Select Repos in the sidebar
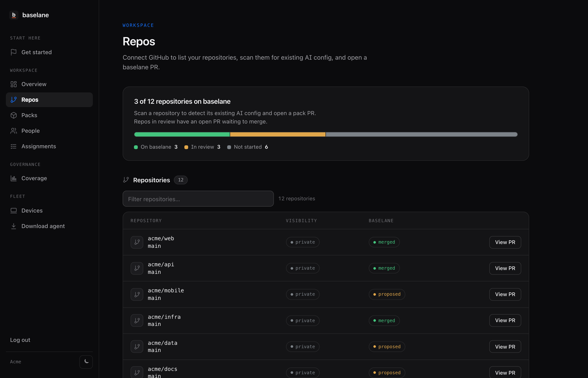The width and height of the screenshot is (588, 378). tap(49, 100)
